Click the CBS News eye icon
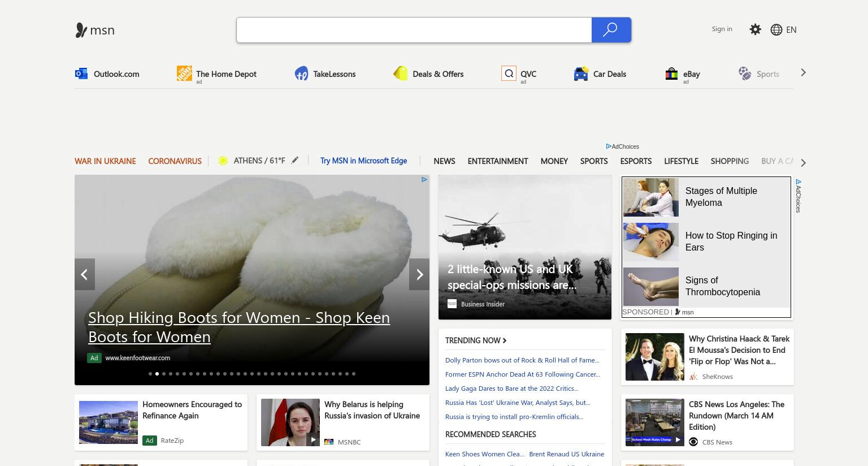The width and height of the screenshot is (868, 466). (693, 442)
